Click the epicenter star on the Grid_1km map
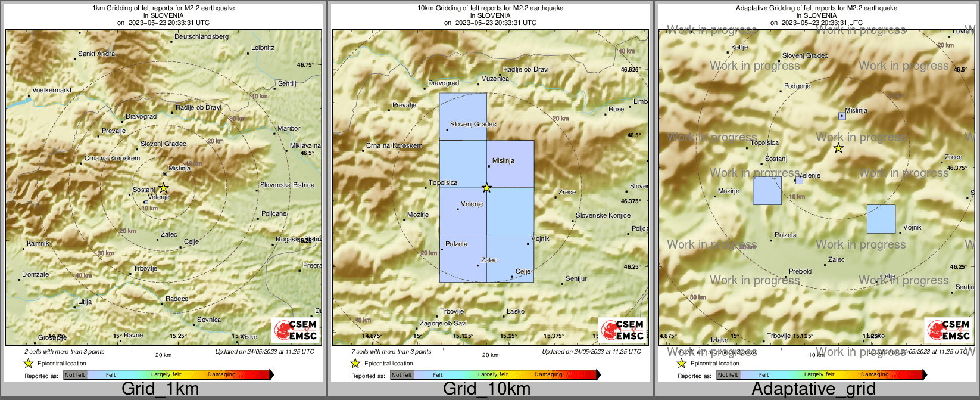The height and width of the screenshot is (400, 980). (x=164, y=188)
